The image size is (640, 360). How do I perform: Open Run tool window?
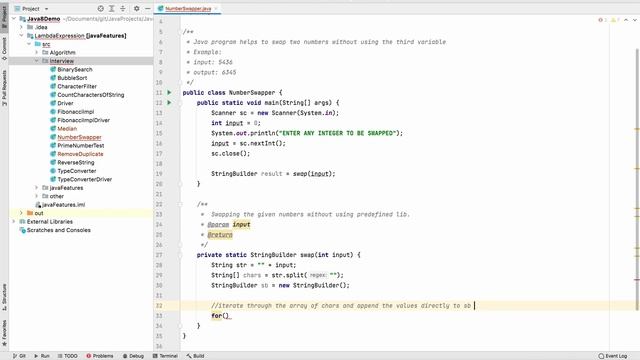click(42, 356)
